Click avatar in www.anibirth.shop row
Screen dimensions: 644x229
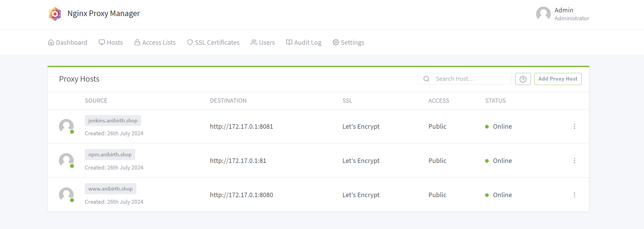pos(66,195)
